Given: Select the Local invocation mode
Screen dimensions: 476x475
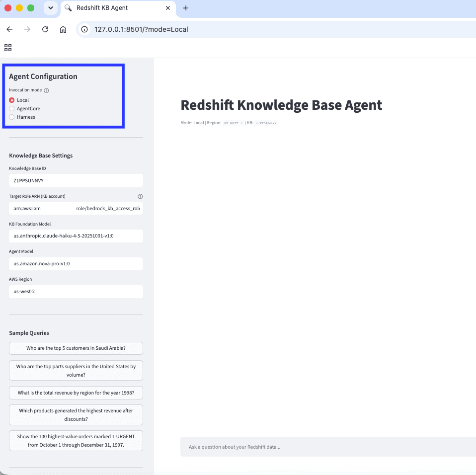Looking at the screenshot, I should pyautogui.click(x=19, y=100).
